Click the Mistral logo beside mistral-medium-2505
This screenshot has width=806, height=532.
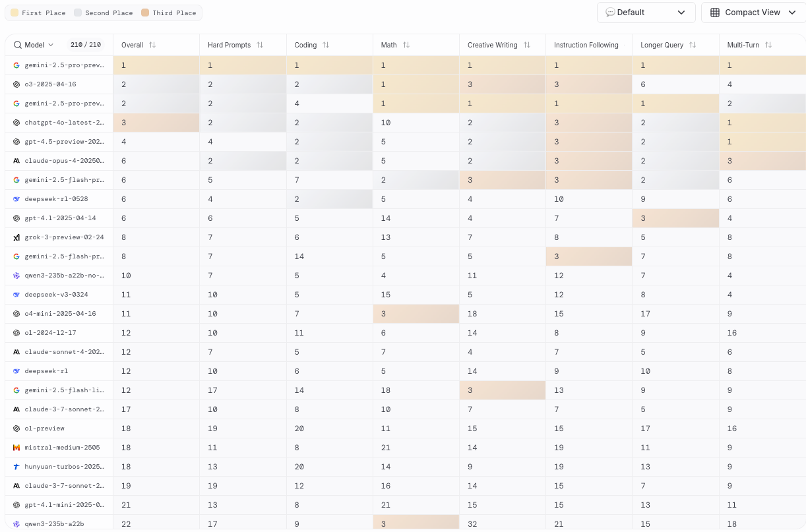pos(16,448)
